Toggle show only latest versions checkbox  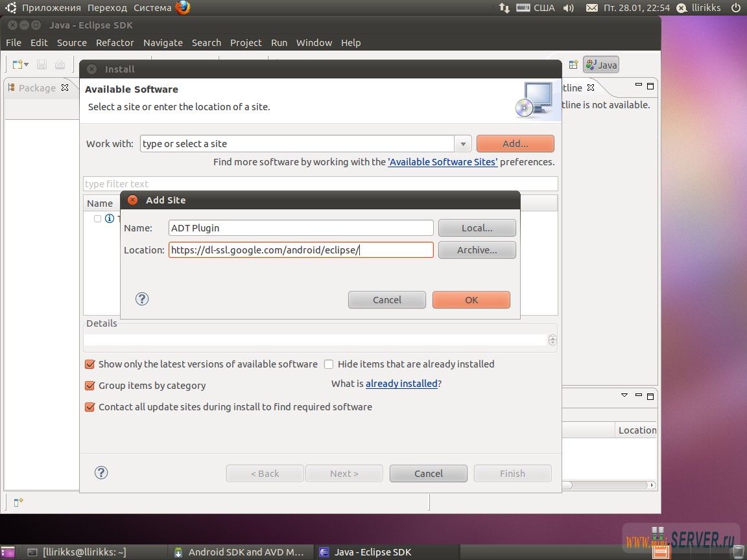(x=89, y=364)
